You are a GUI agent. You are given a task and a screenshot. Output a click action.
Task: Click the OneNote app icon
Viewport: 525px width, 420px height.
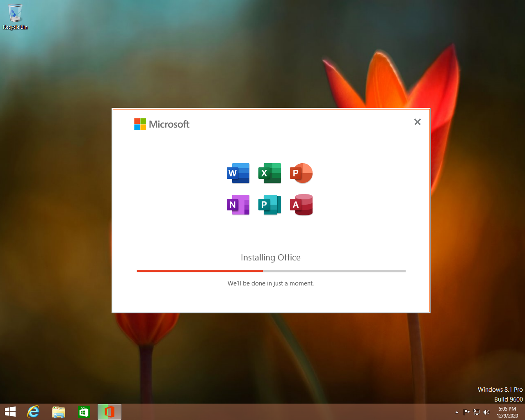[x=238, y=205]
